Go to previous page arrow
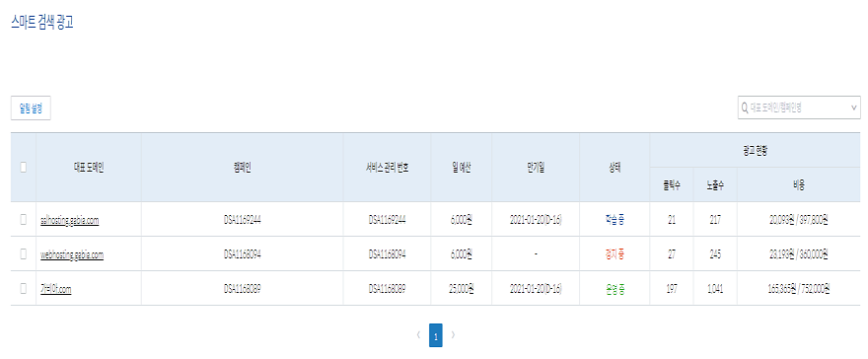The height and width of the screenshot is (359, 868). click(418, 335)
